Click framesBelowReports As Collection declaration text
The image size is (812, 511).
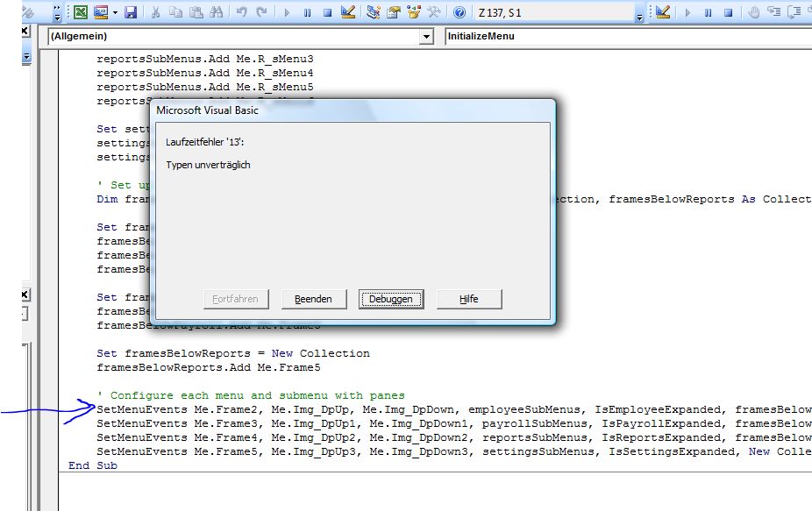(x=710, y=199)
